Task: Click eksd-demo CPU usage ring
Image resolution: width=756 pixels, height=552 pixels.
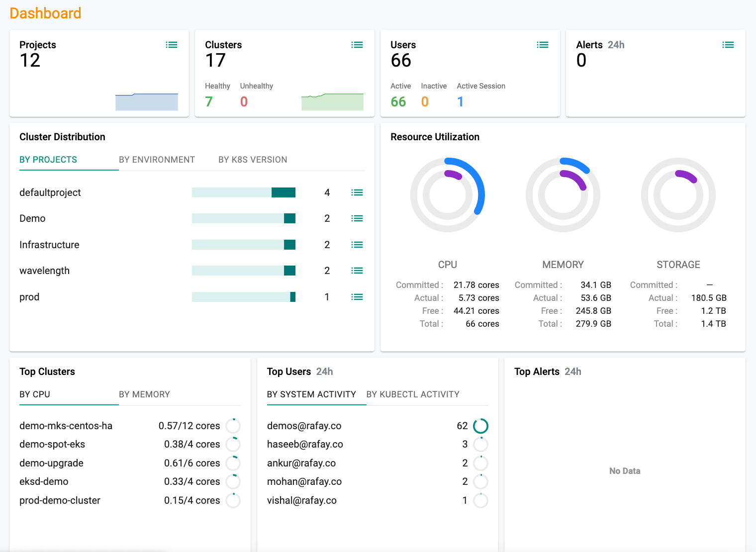Action: click(233, 481)
